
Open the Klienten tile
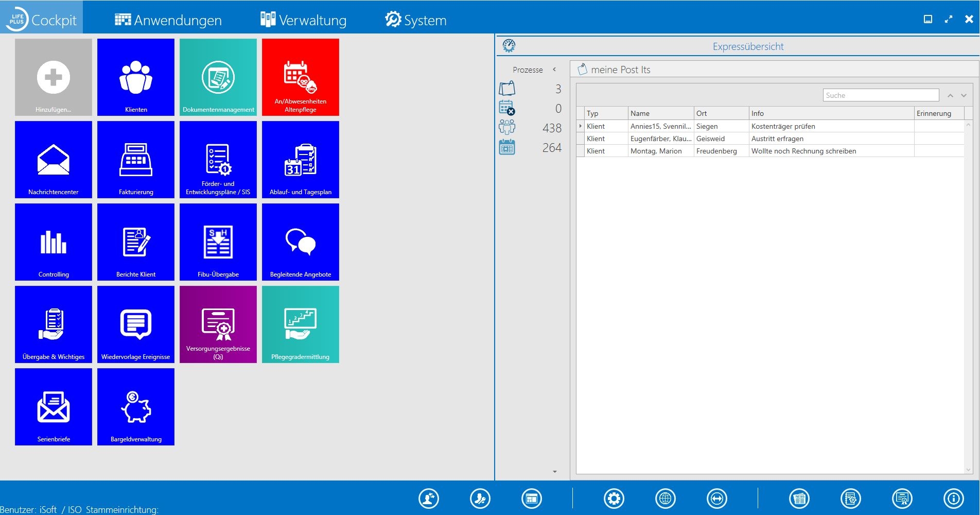pos(136,77)
